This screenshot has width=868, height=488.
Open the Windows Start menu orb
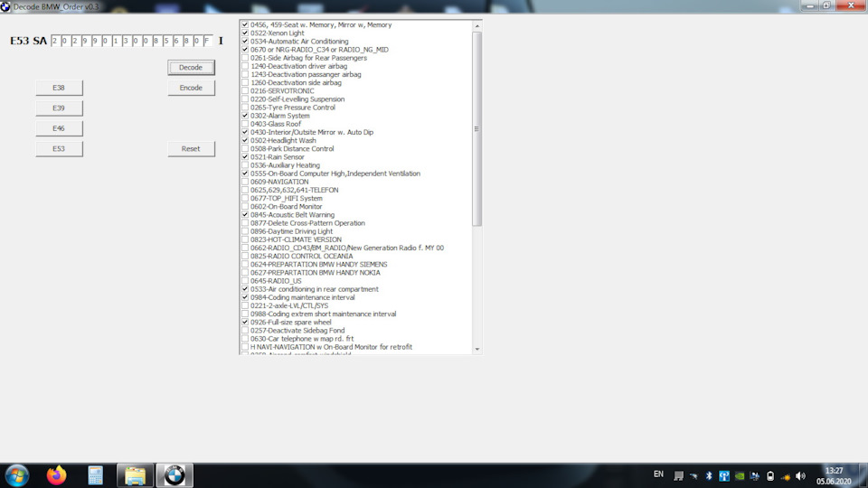coord(16,476)
